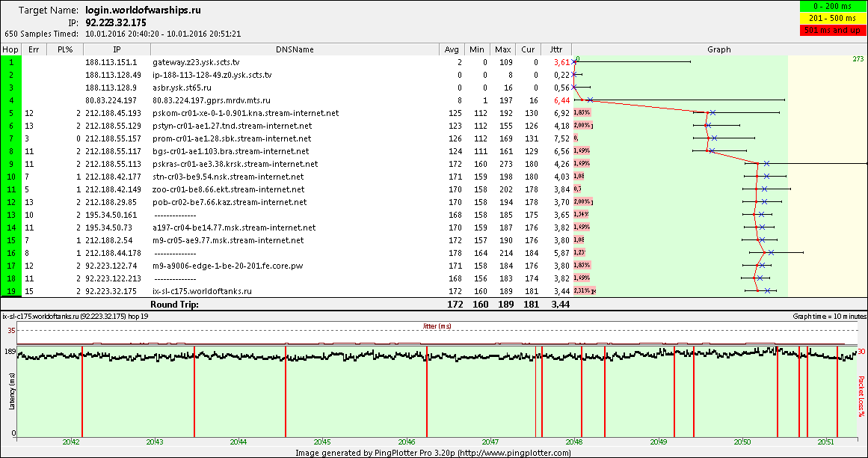This screenshot has width=868, height=458.
Task: Click the 'Packet Loss %' axis label
Action: click(x=861, y=397)
